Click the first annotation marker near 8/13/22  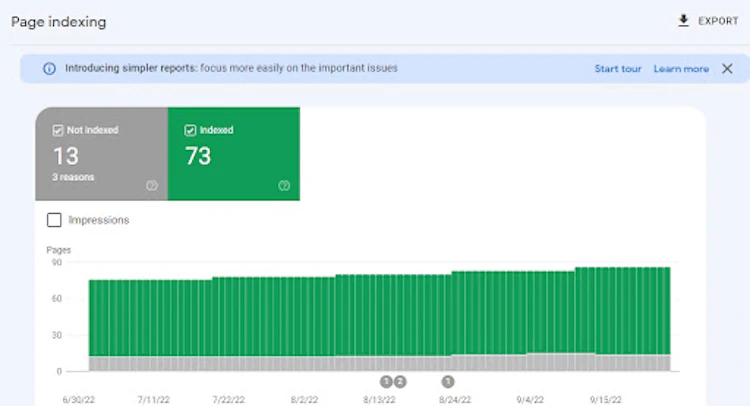[386, 382]
